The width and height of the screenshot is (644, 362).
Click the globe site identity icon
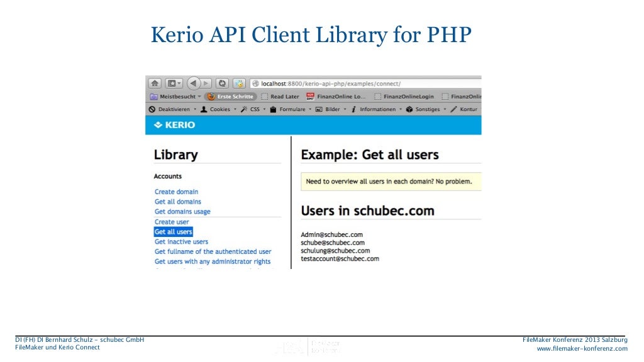255,84
